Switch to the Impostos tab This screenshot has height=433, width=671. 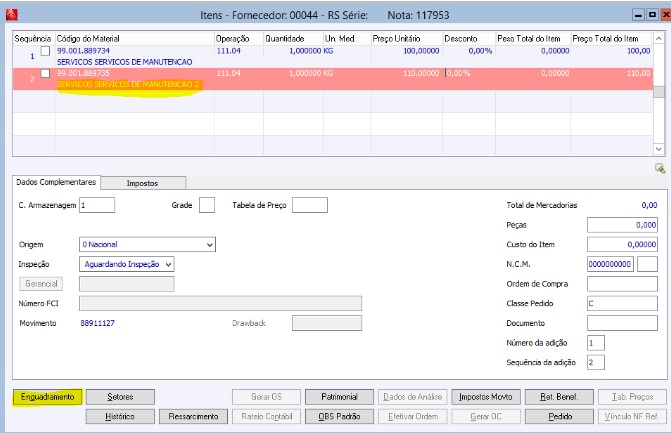point(143,183)
